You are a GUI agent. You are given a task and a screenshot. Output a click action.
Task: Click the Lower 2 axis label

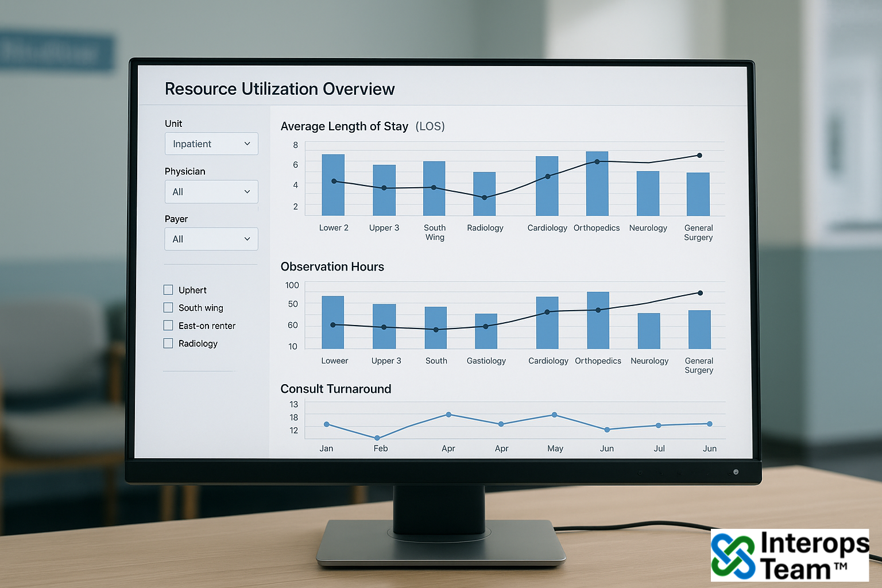334,228
